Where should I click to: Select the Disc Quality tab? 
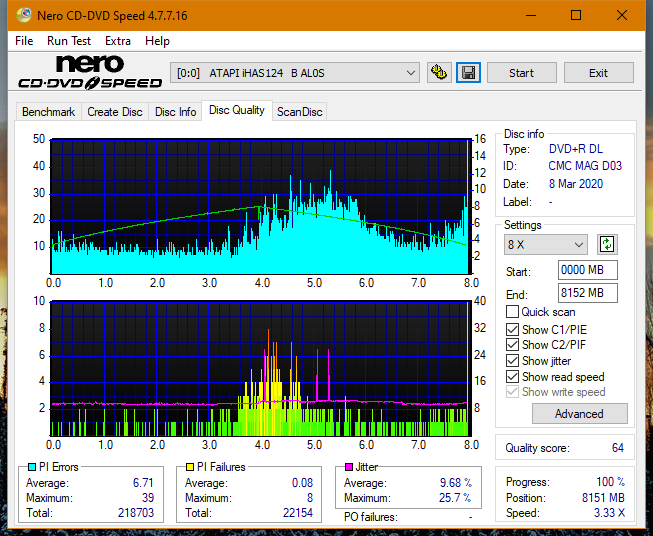237,110
